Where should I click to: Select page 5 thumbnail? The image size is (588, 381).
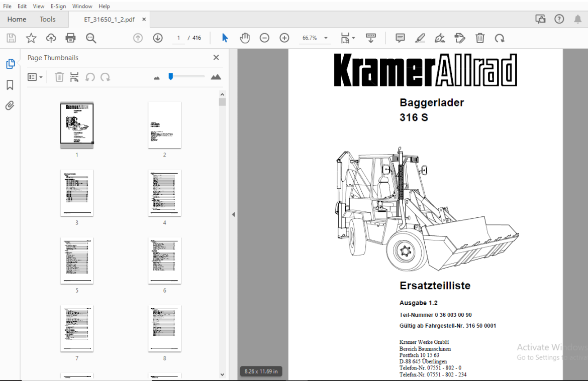point(77,261)
